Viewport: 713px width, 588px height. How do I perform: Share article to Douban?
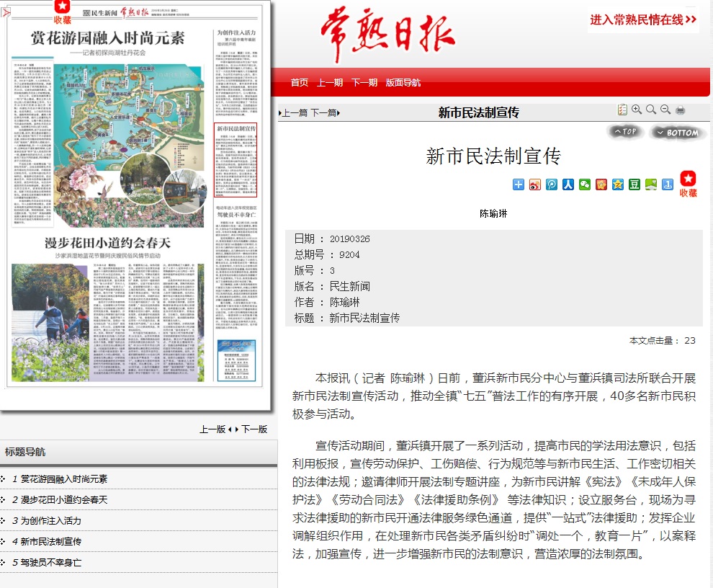[x=634, y=184]
